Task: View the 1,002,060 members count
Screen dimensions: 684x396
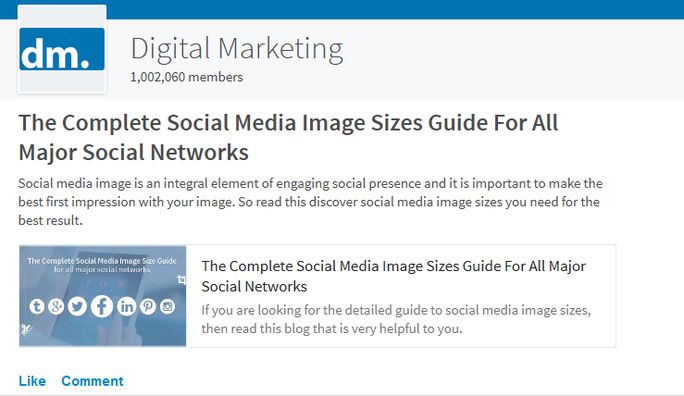Action: (x=187, y=77)
